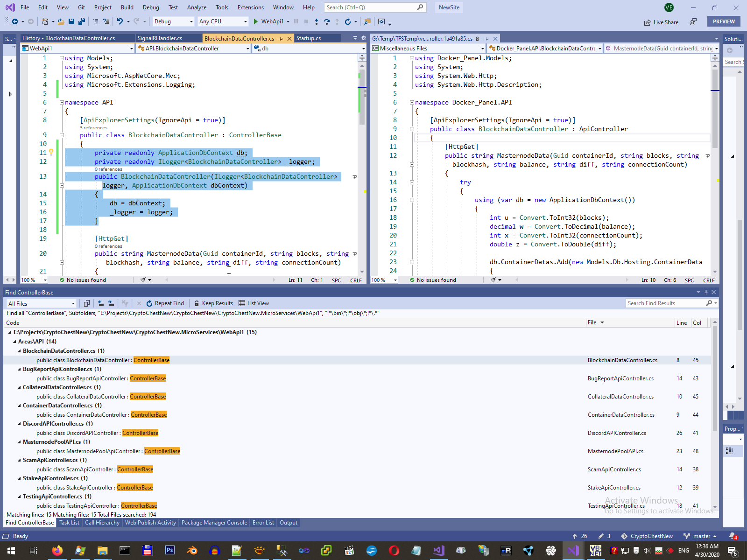Screen dimensions: 747x560
Task: Open Visual Studio from the Windows taskbar
Action: point(573,551)
